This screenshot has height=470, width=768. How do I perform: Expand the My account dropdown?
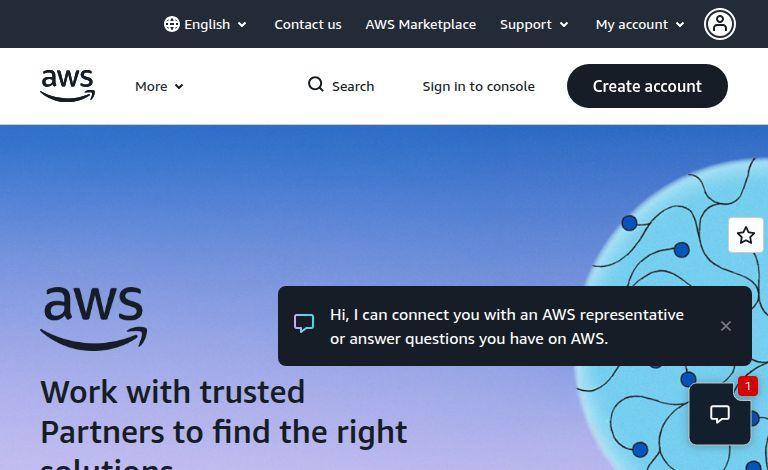coord(640,24)
